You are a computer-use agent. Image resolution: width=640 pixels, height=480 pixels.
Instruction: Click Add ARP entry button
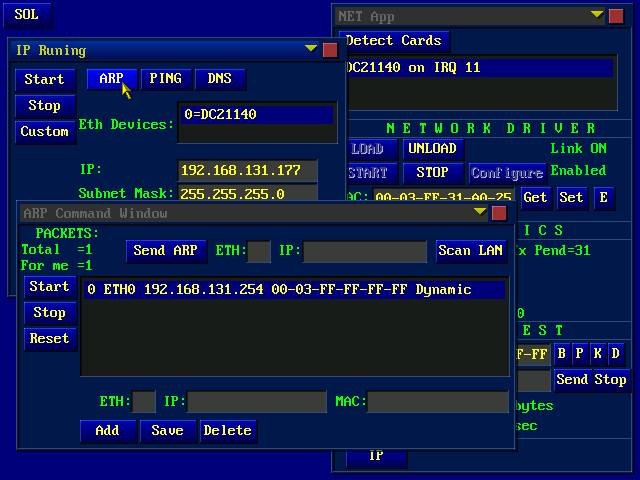[x=108, y=431]
